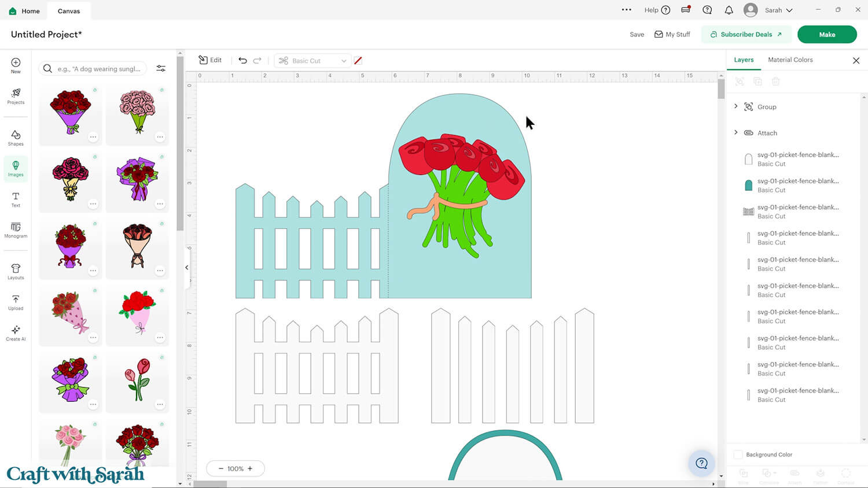The height and width of the screenshot is (488, 868).
Task: Expand the Attach layer
Action: coord(736,132)
